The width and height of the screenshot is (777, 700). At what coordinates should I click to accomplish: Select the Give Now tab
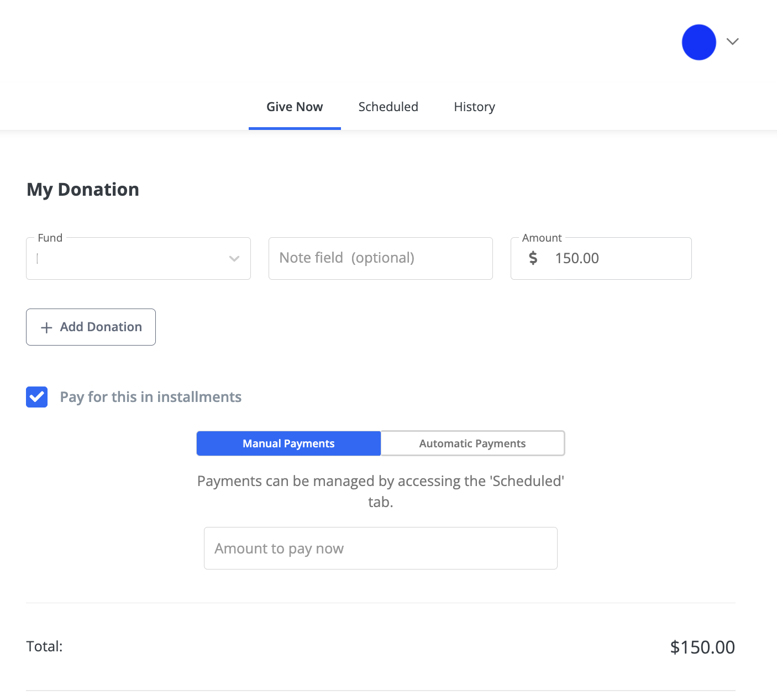point(294,107)
